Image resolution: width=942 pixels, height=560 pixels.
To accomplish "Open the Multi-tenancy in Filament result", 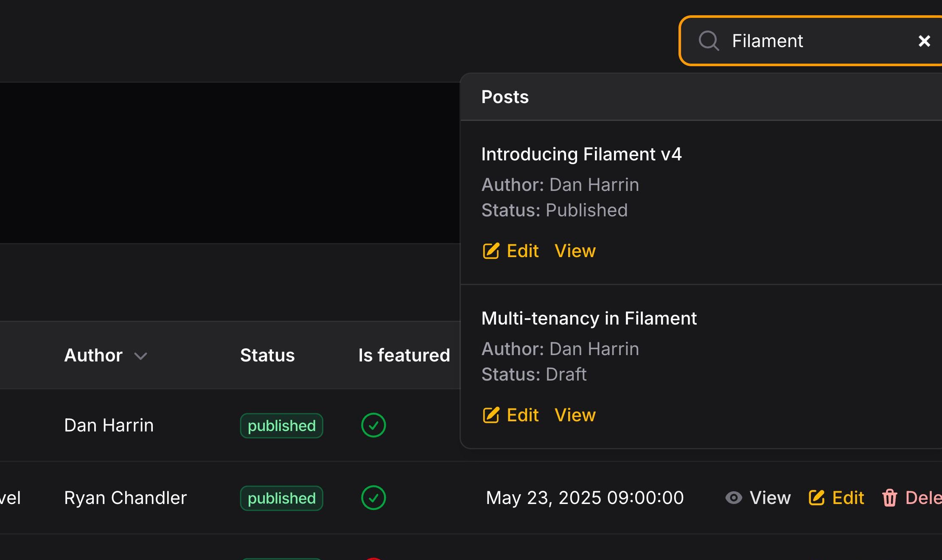I will click(x=589, y=318).
